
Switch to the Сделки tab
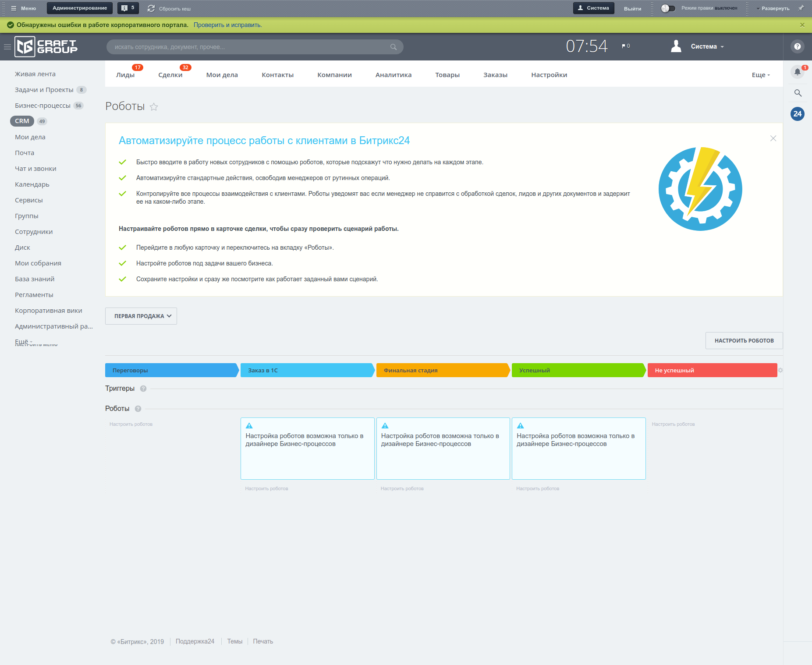point(170,75)
